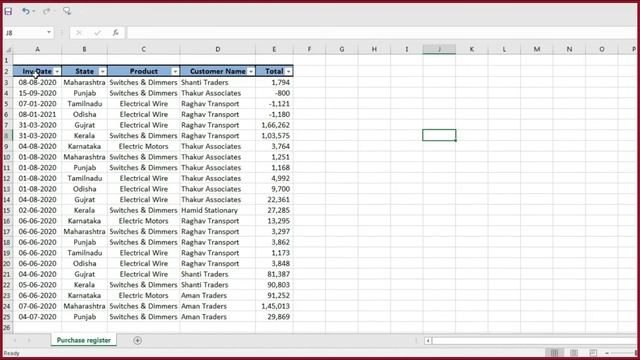This screenshot has height=360, width=640.
Task: Click the cell with total -800
Action: tap(274, 93)
